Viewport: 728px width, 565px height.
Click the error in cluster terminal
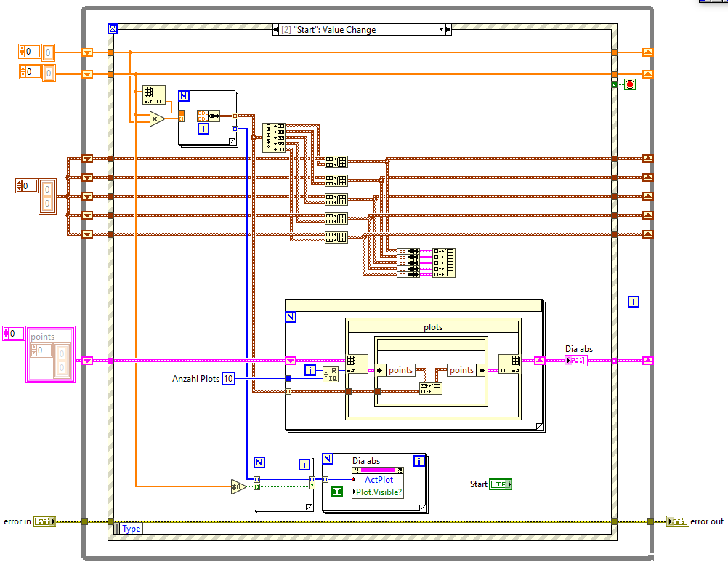click(44, 521)
